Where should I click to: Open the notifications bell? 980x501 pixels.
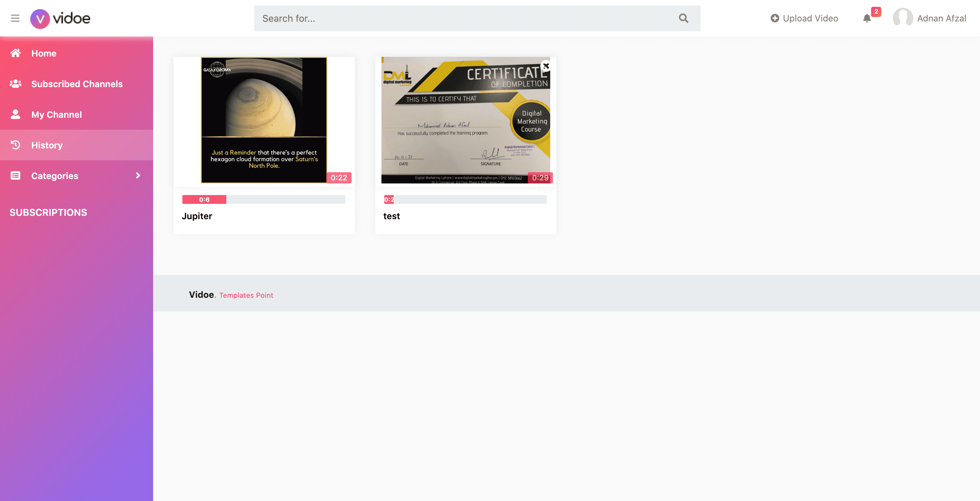coord(867,18)
